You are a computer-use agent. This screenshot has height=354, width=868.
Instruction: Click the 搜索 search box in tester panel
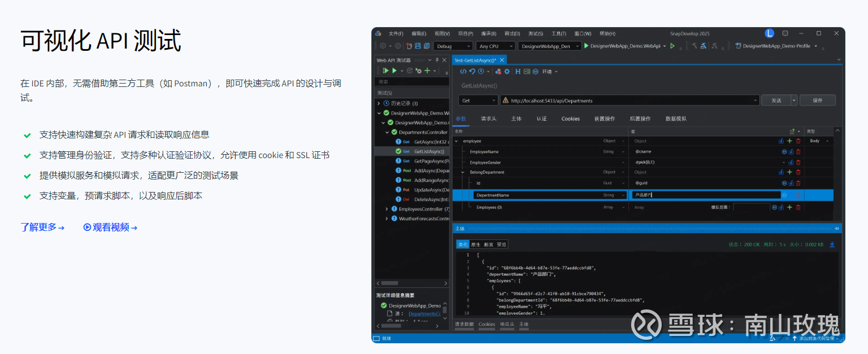pyautogui.click(x=411, y=82)
